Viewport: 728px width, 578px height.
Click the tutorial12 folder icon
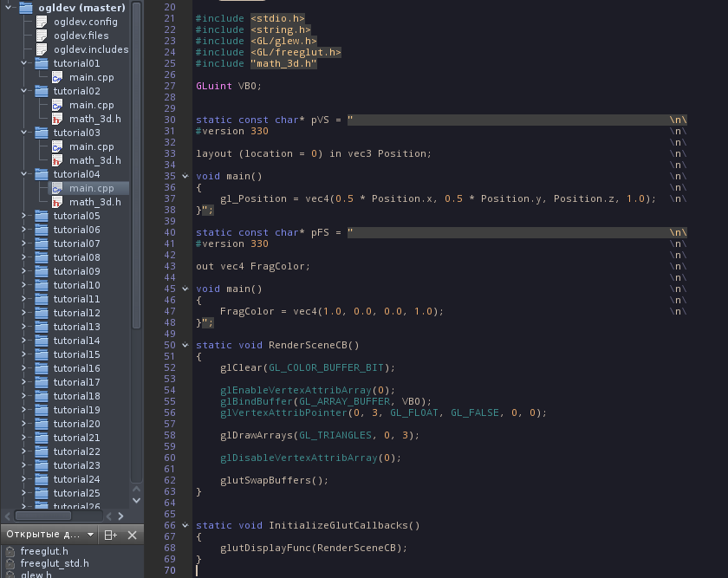(42, 313)
